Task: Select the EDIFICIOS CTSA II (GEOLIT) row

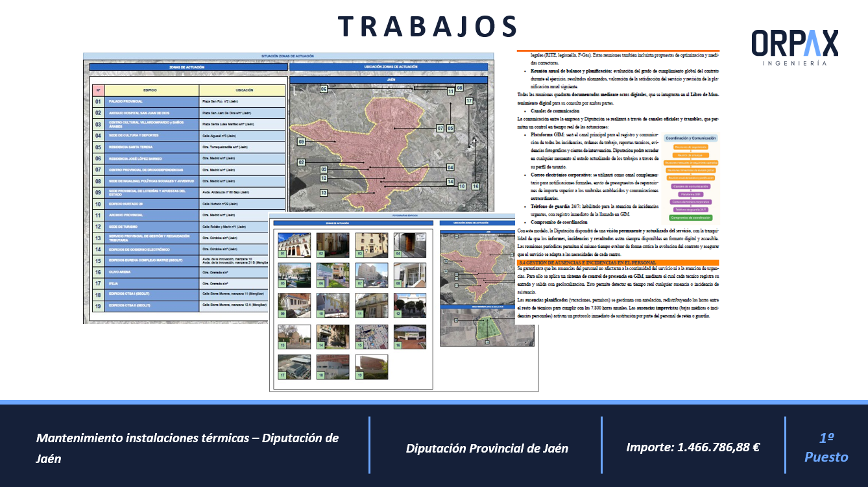Action: pyautogui.click(x=180, y=305)
